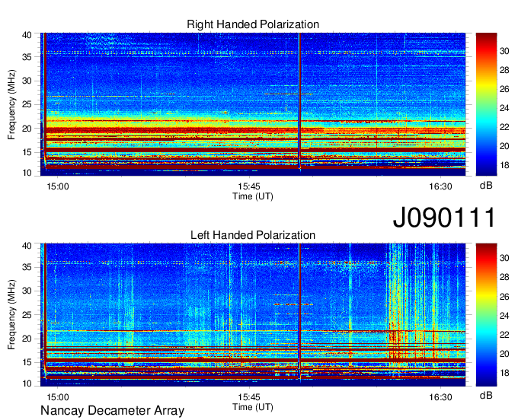
Task: Click the 10 MHz tick label on bottom plot
Action: (x=27, y=383)
